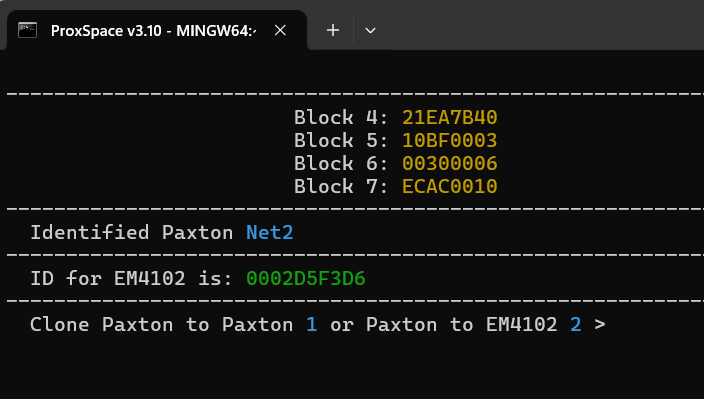Click the 'Block 4:' label
Viewport: 704px width, 399px height.
coord(341,118)
